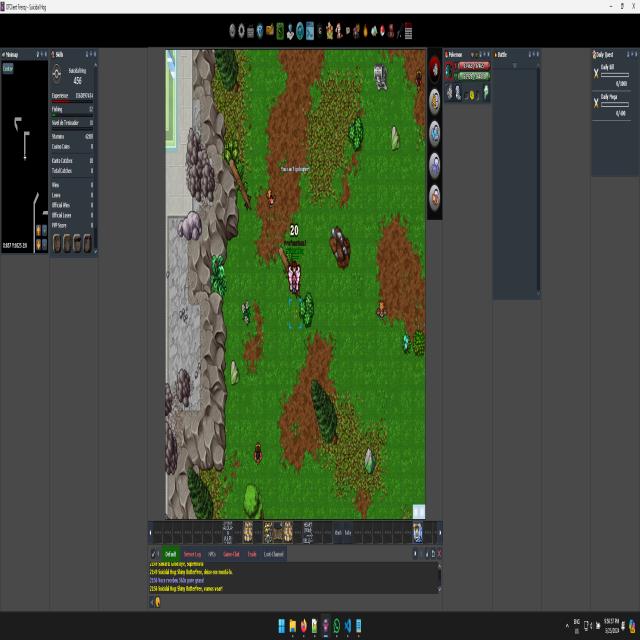Viewport: 640px width, 640px height.
Task: Open the light-blue map icon in top toolbar
Action: (310, 31)
